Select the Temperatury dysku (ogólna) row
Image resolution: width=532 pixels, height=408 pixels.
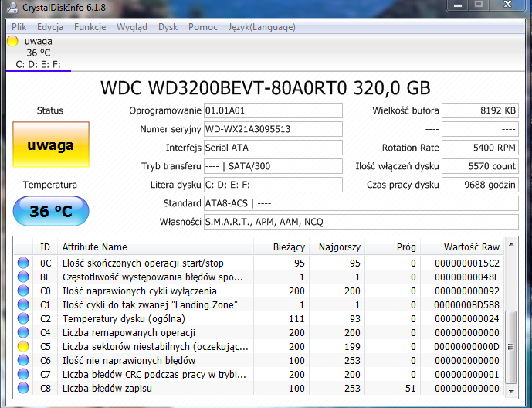point(259,318)
